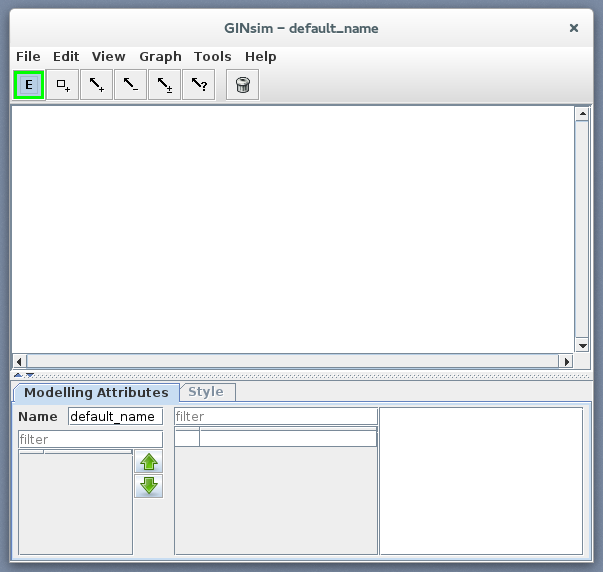
Task: Click the vertical scrollbar up arrow
Action: click(x=582, y=114)
